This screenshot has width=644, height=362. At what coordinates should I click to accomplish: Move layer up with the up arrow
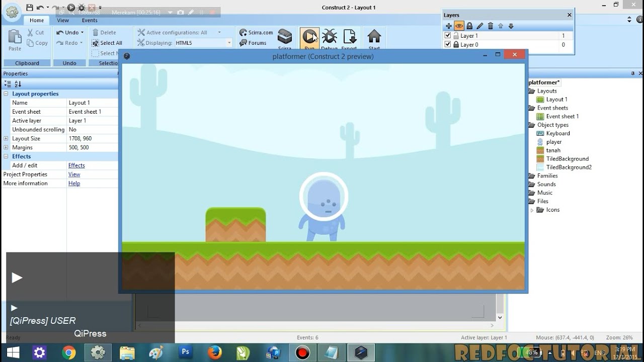click(x=501, y=26)
